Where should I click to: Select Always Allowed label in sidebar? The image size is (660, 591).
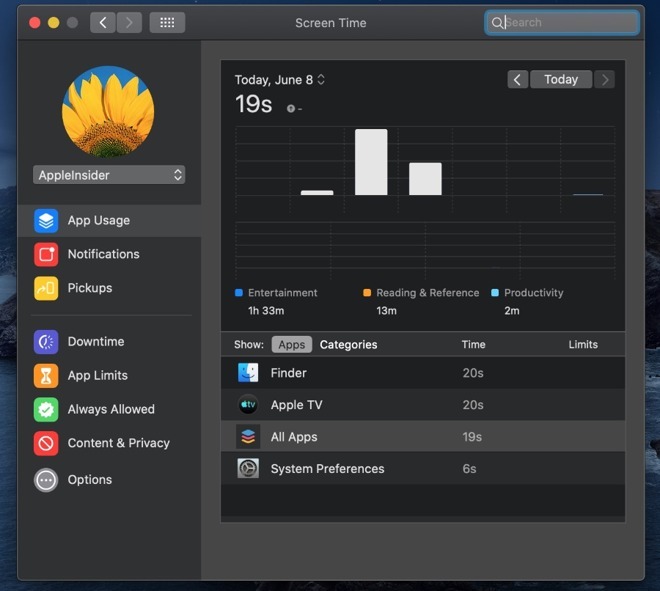111,409
